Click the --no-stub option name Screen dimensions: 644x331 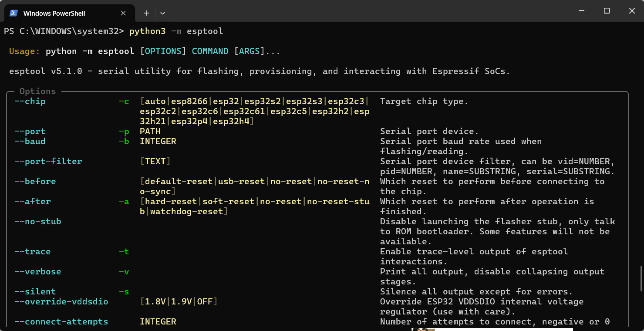[38, 222]
